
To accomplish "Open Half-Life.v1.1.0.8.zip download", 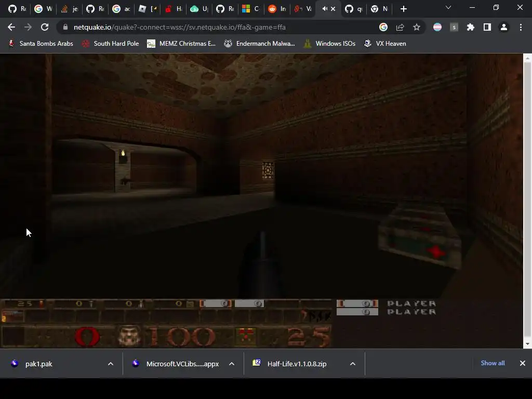I will (x=297, y=364).
